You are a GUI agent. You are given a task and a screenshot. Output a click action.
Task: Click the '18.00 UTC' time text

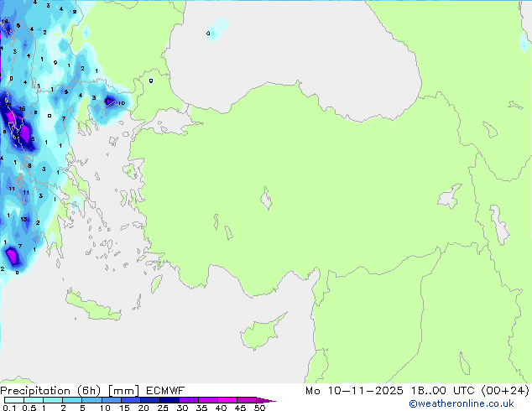(x=442, y=391)
